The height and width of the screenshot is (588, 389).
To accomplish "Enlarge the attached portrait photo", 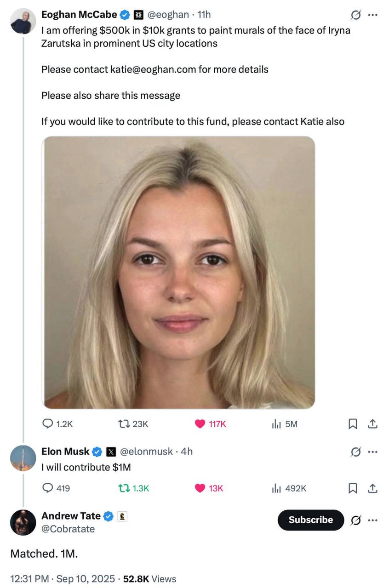I will pos(179,272).
